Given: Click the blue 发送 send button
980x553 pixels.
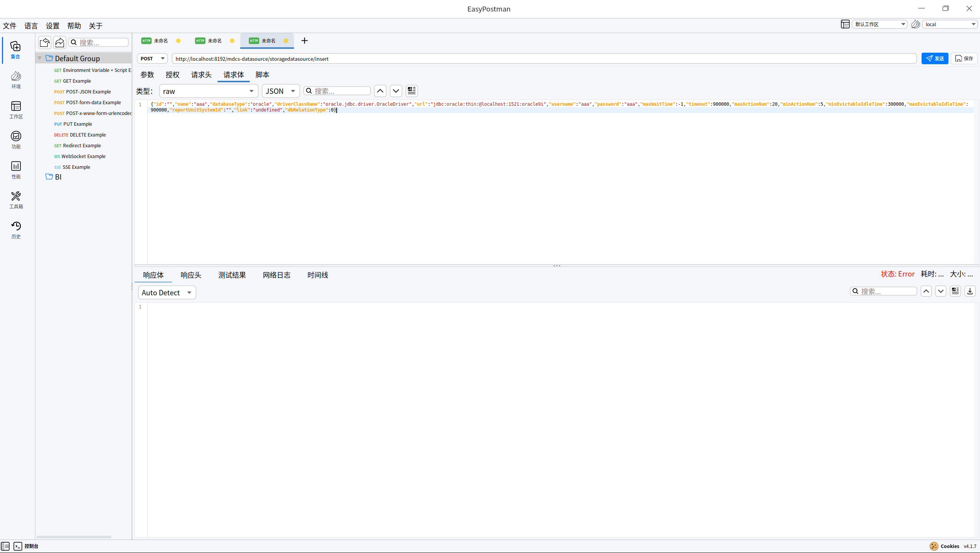Looking at the screenshot, I should tap(935, 58).
